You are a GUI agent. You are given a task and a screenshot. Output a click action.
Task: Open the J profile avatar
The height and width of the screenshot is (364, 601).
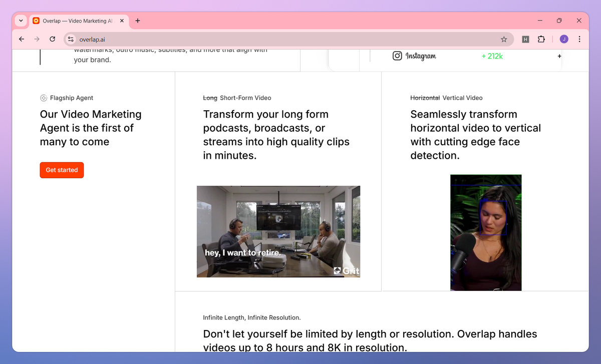pyautogui.click(x=564, y=39)
